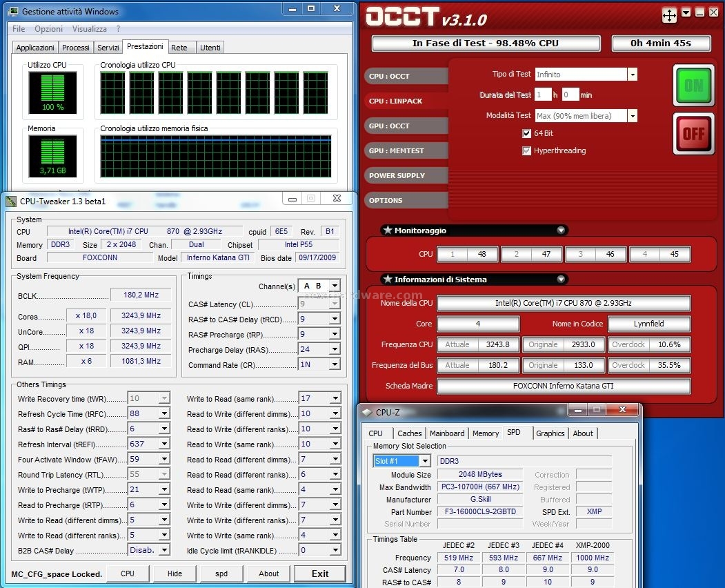Click the star icon beside Informazioni di Sistema
This screenshot has height=588, width=725.
point(388,279)
